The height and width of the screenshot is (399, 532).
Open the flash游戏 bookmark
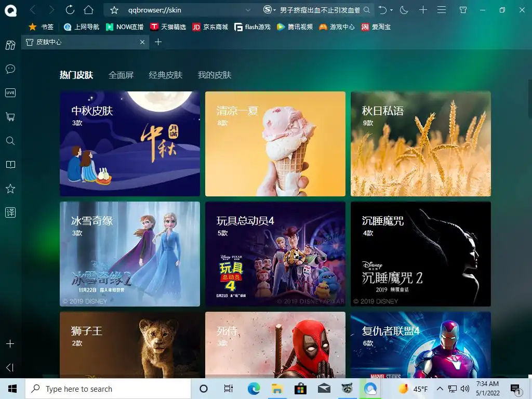[x=252, y=27]
